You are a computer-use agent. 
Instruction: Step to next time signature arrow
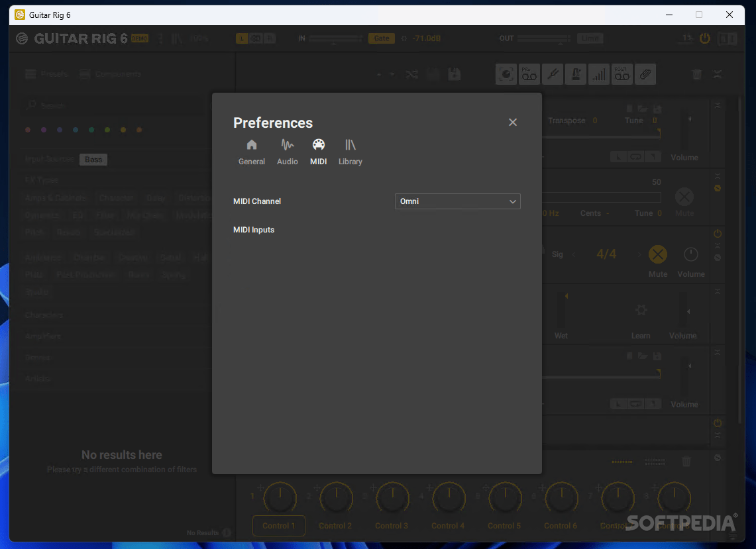tap(639, 254)
